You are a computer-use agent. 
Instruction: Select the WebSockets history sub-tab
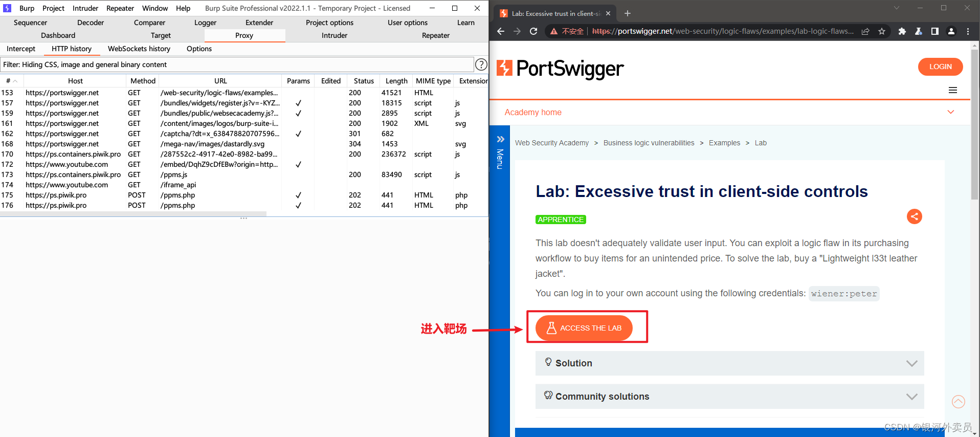tap(139, 49)
